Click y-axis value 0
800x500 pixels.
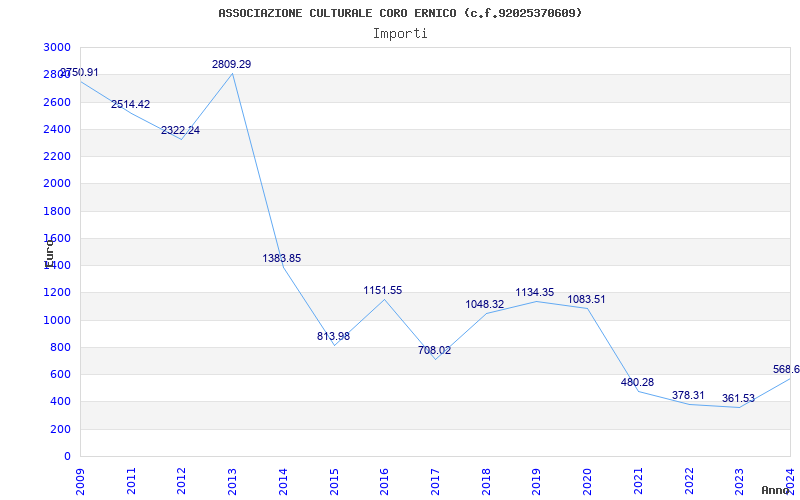[67, 456]
